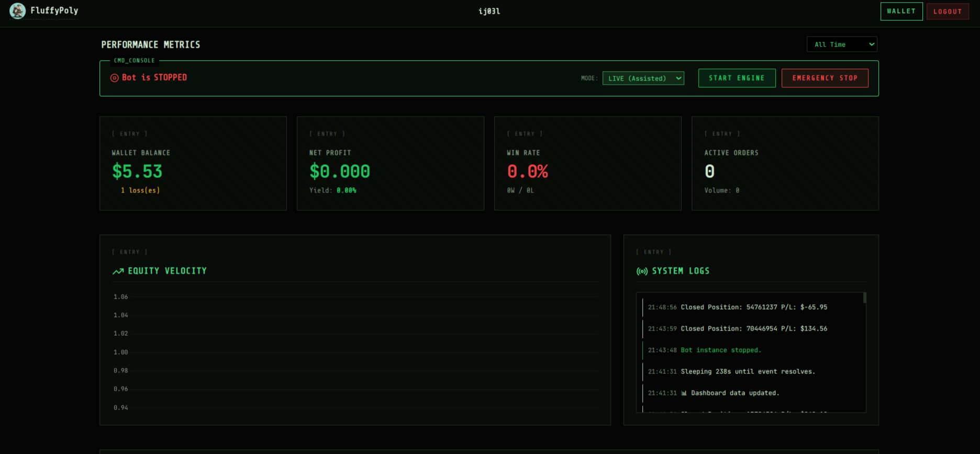Click the WIN RATE card label

click(524, 153)
